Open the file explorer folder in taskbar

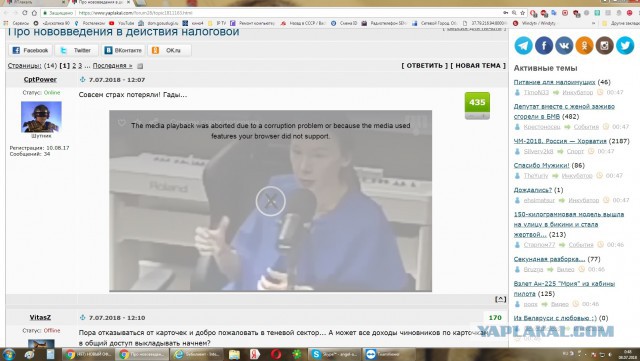pos(234,354)
